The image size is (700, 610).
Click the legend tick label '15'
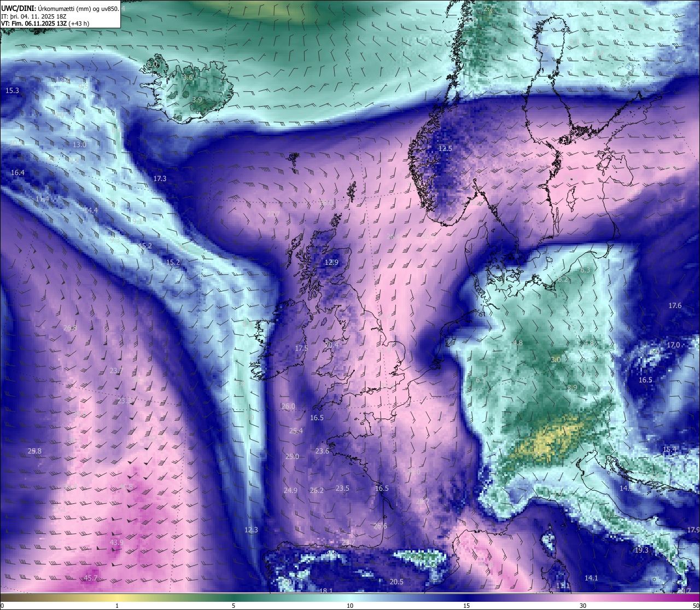pos(466,606)
